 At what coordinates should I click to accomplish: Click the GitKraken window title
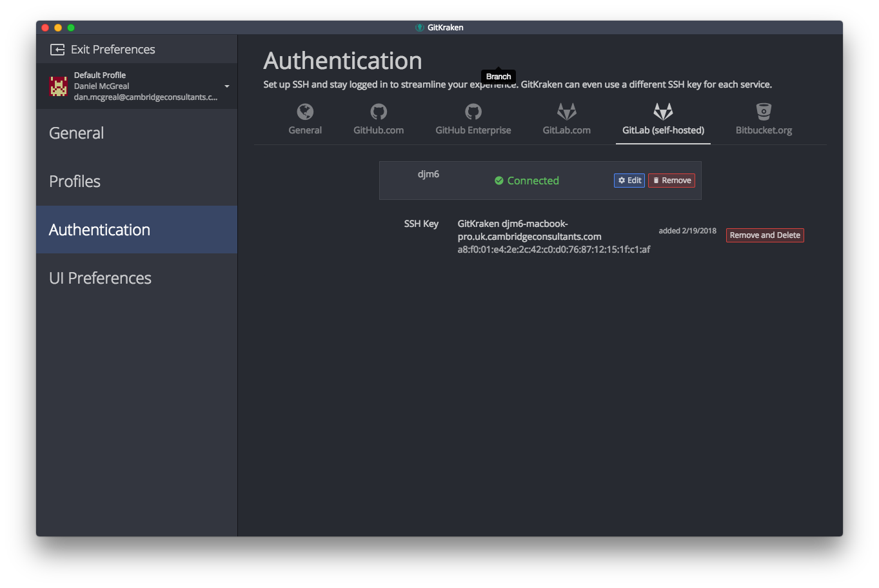pyautogui.click(x=445, y=28)
